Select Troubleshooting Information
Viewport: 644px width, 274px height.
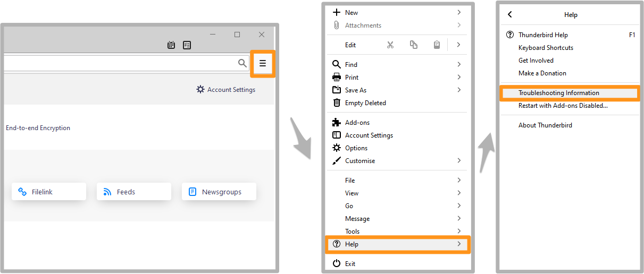point(558,93)
